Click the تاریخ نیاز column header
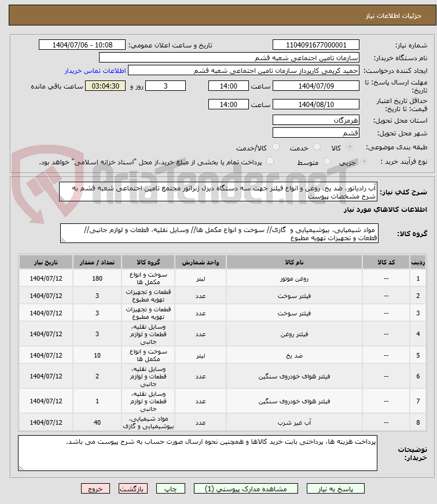437x504 pixels. click(46, 262)
